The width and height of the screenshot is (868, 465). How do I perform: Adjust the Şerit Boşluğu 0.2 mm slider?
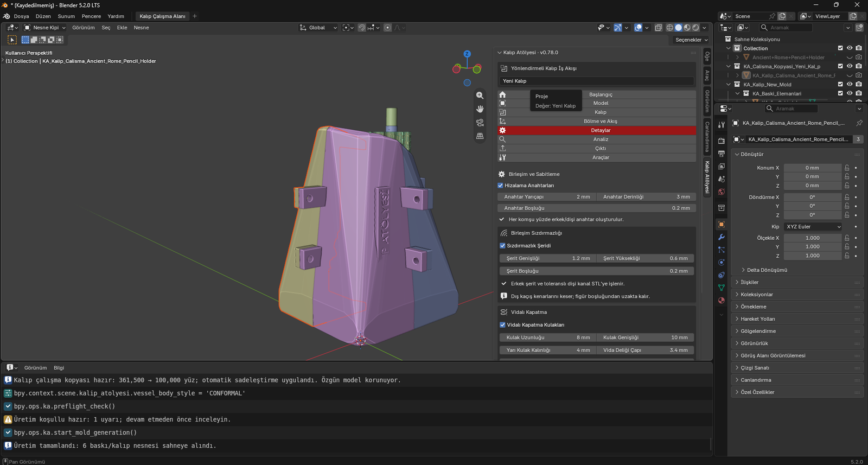pos(597,271)
